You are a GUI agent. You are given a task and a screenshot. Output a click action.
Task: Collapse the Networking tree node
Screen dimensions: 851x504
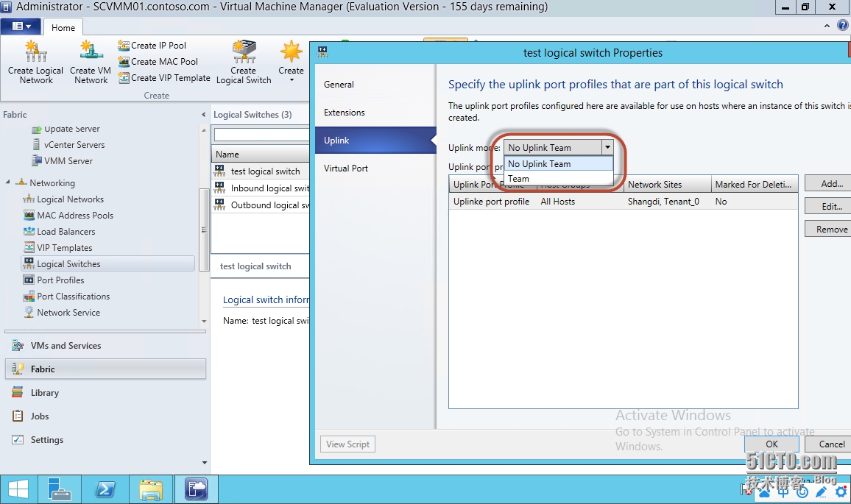(x=7, y=182)
